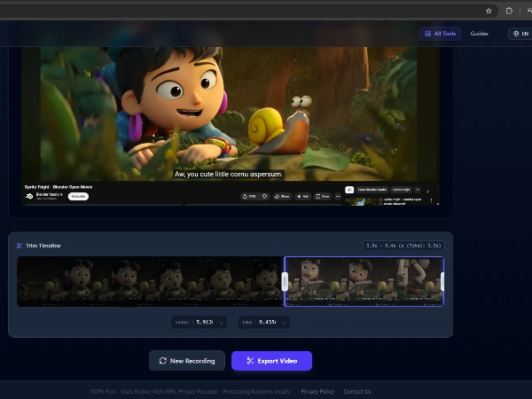Click the Trim Timeline scissors icon
The height and width of the screenshot is (399, 532).
tap(20, 246)
